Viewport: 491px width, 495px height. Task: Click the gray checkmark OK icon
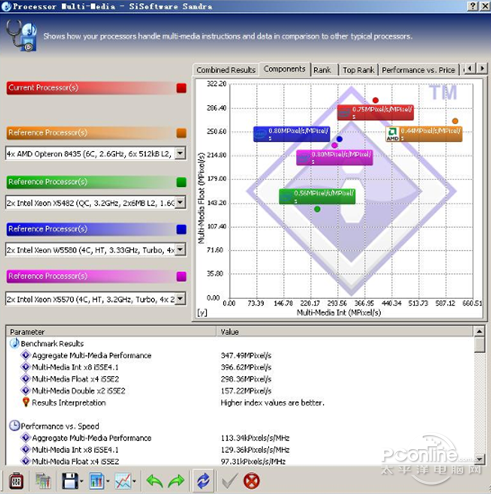[x=229, y=481]
